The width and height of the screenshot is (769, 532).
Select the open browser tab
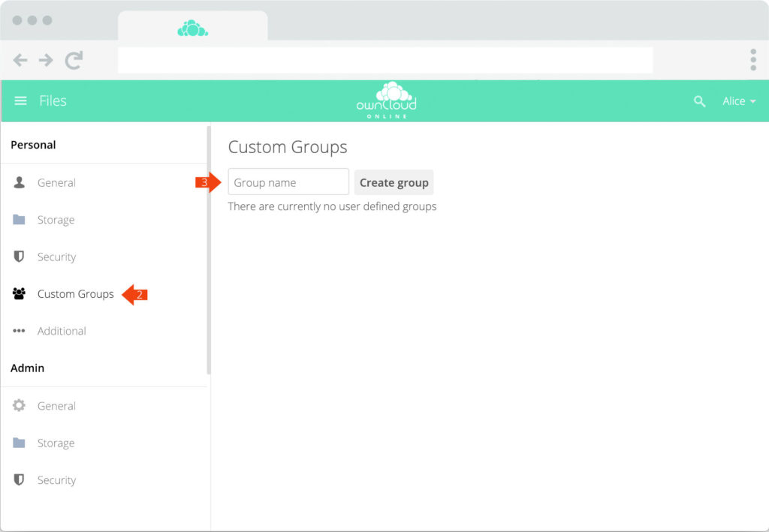coord(192,25)
